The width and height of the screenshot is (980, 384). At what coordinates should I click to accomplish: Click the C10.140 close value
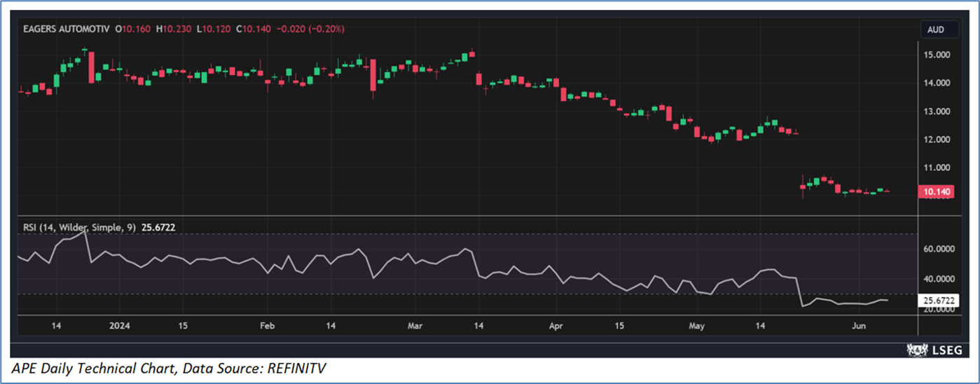tap(254, 29)
